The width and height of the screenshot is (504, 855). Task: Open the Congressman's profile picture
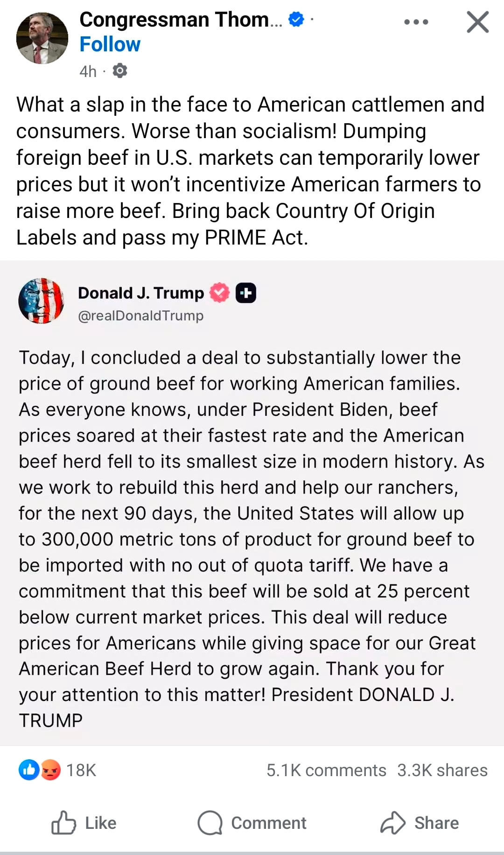[42, 38]
